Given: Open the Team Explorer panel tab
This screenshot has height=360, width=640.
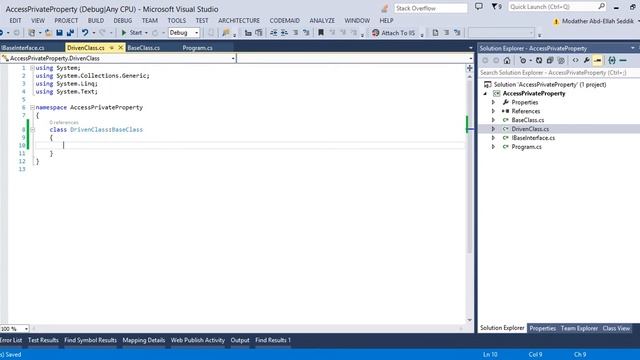Looking at the screenshot, I should point(579,328).
